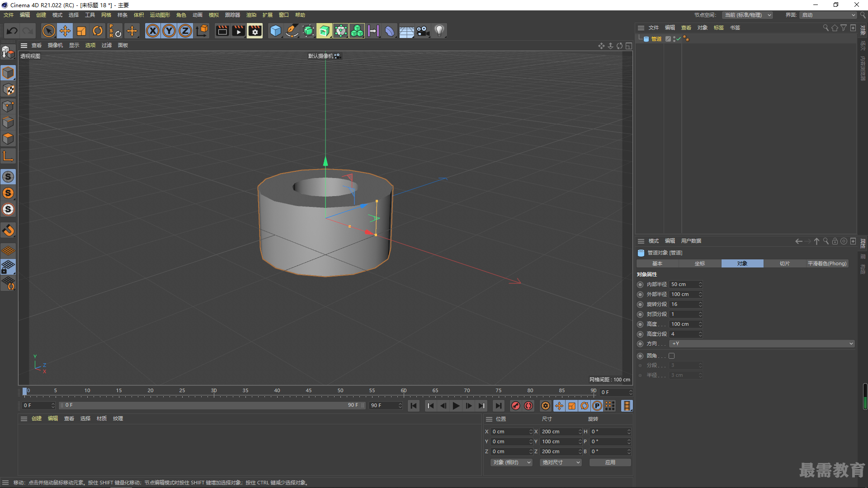Toggle Z axis lock

coord(185,31)
